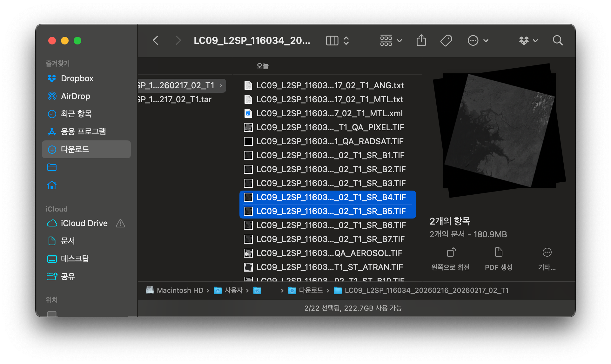Open 응용 프로그램 from the sidebar
The image size is (611, 364).
[x=84, y=131]
